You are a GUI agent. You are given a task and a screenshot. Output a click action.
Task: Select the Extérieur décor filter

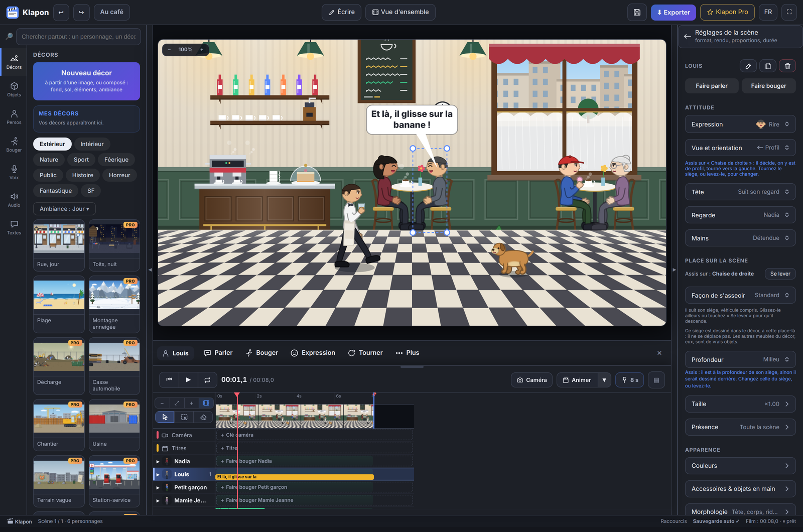(x=52, y=144)
